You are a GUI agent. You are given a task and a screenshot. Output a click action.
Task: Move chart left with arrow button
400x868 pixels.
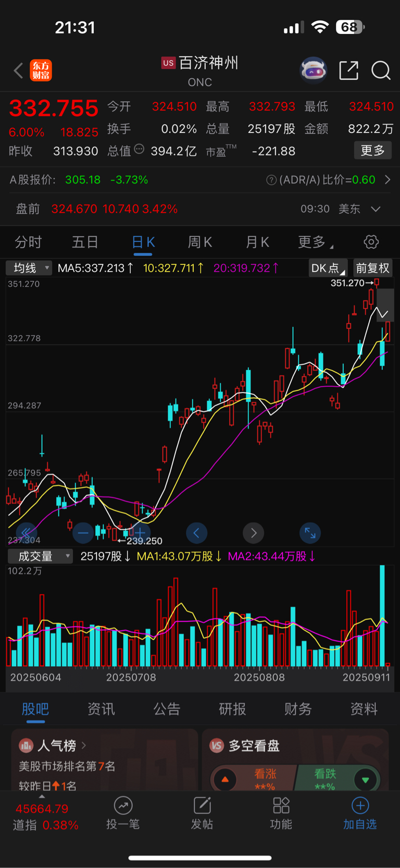point(197,533)
